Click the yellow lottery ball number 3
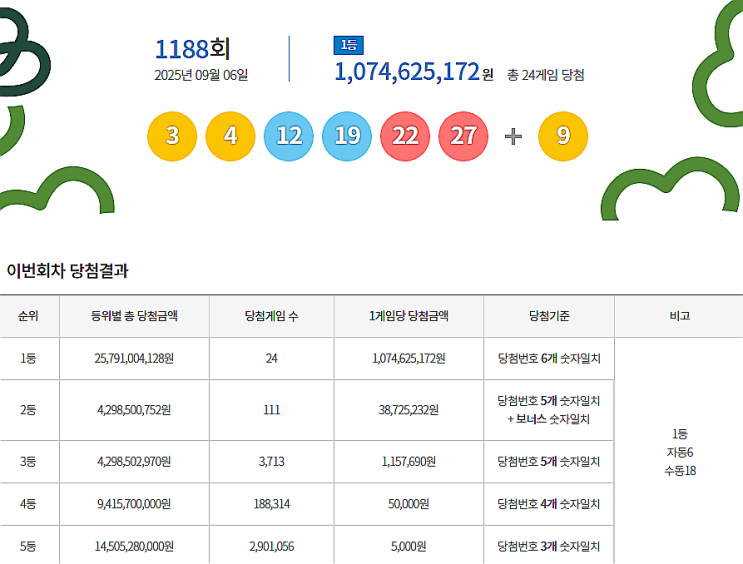The height and width of the screenshot is (564, 743). (172, 136)
